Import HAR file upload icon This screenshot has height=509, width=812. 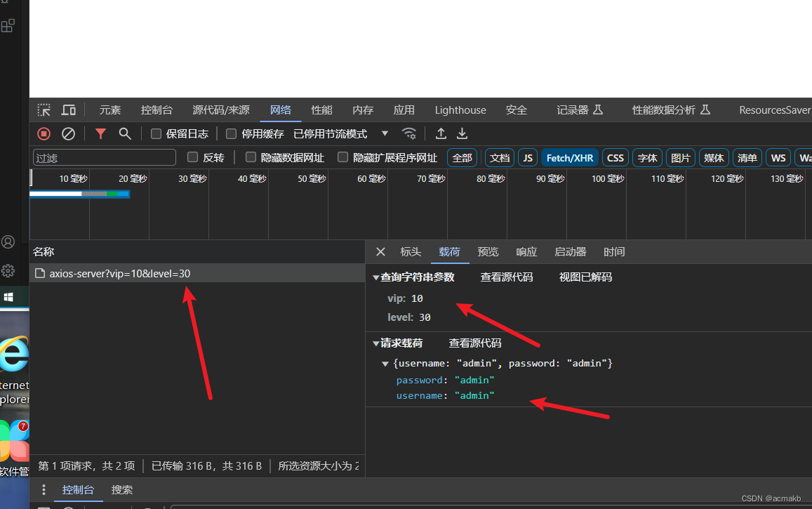441,134
